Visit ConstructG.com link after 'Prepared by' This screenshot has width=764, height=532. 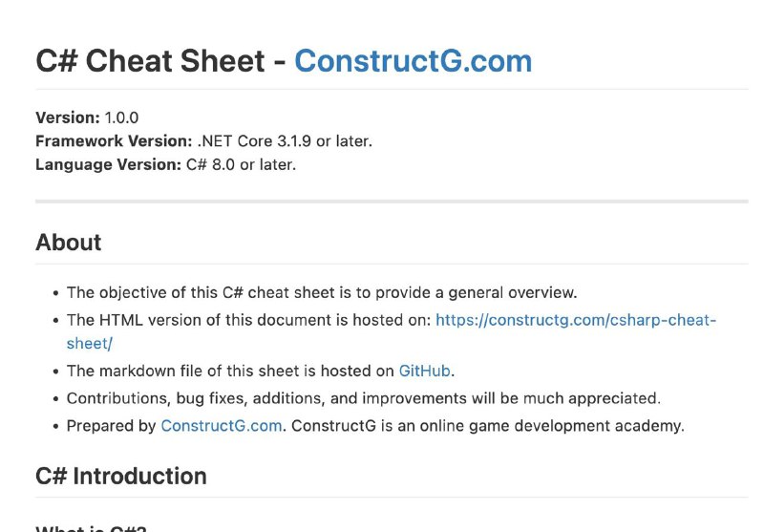222,426
